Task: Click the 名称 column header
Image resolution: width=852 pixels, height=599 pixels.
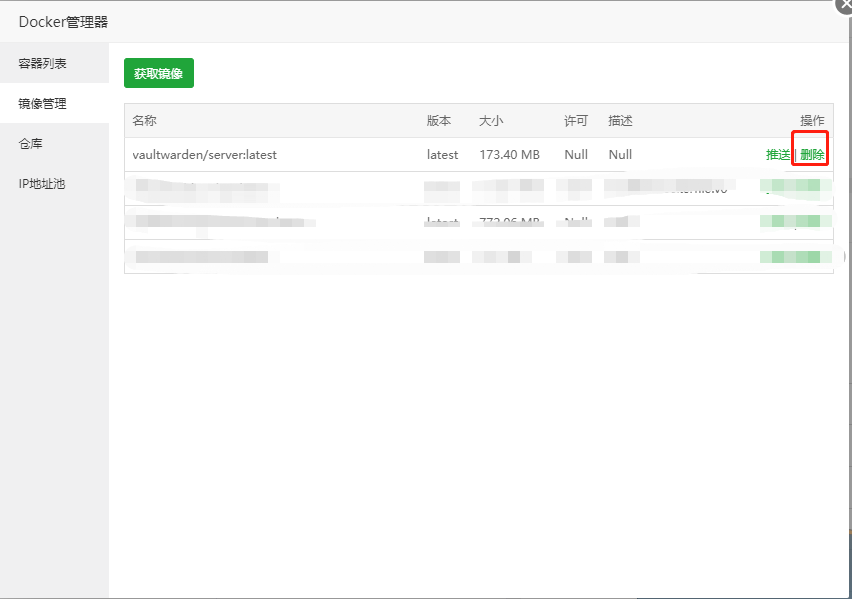Action: (x=145, y=121)
